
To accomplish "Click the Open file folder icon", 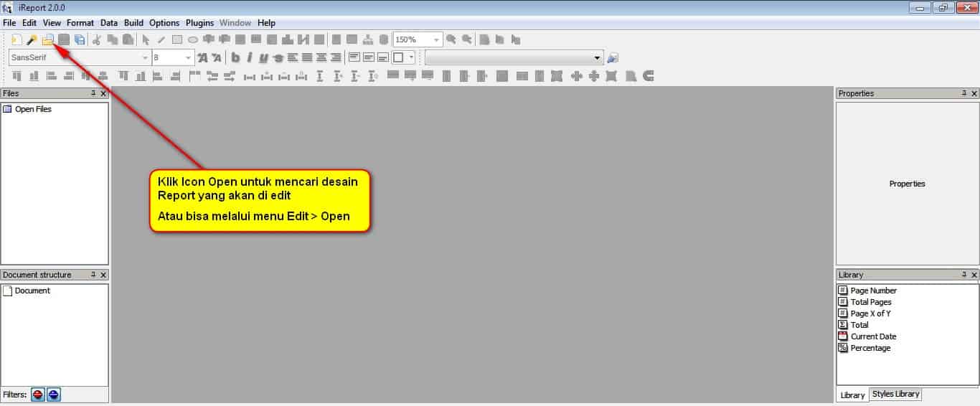I will coord(47,40).
